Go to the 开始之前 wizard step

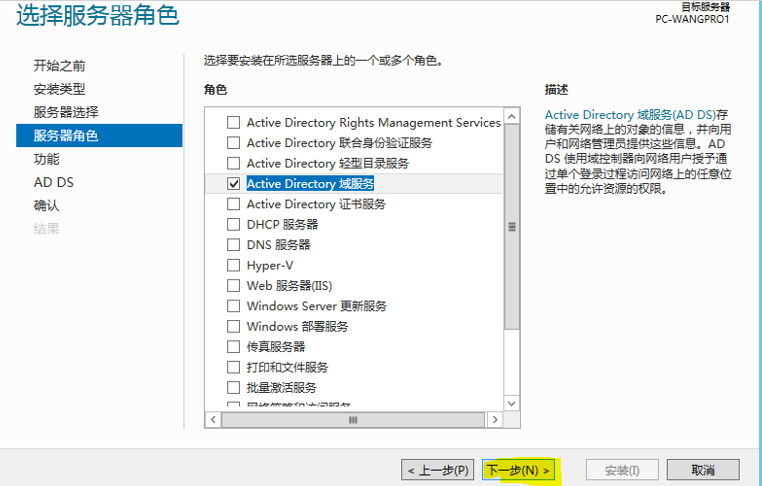(60, 66)
